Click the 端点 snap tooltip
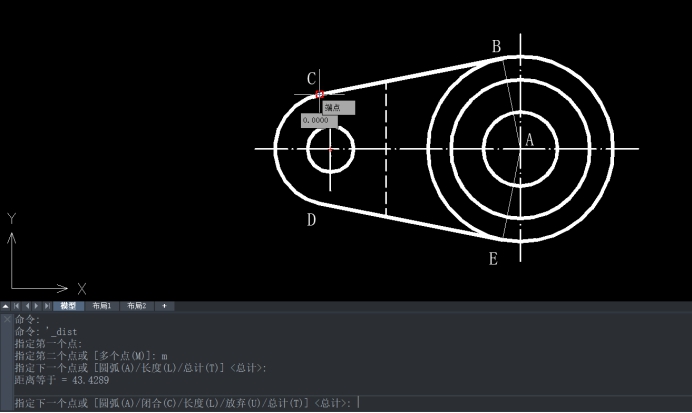 (338, 107)
